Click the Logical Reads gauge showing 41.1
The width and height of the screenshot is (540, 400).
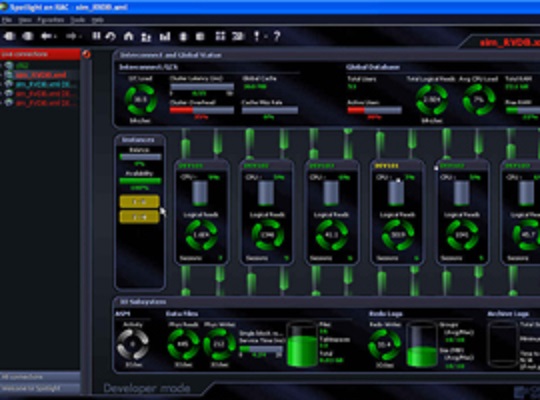(x=332, y=235)
